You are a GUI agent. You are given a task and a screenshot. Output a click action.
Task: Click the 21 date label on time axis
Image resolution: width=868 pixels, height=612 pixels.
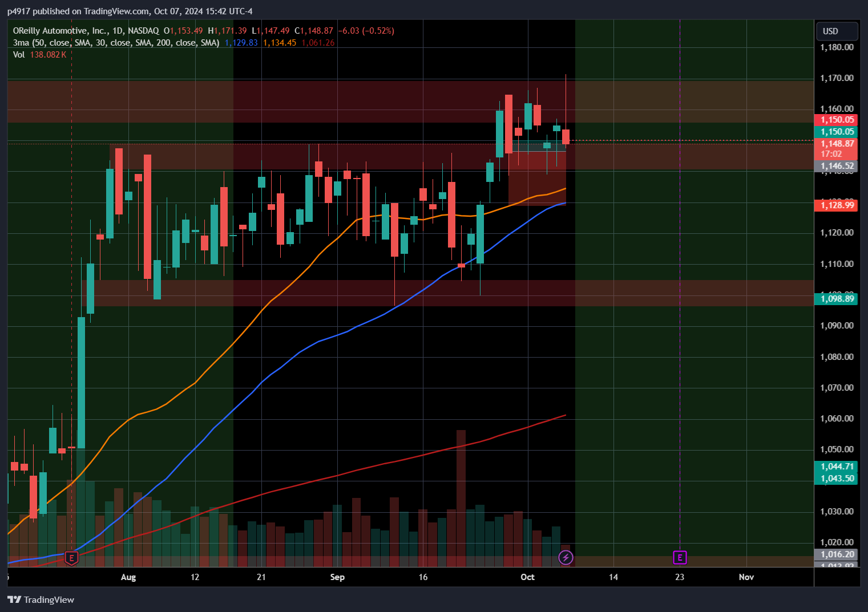(261, 577)
